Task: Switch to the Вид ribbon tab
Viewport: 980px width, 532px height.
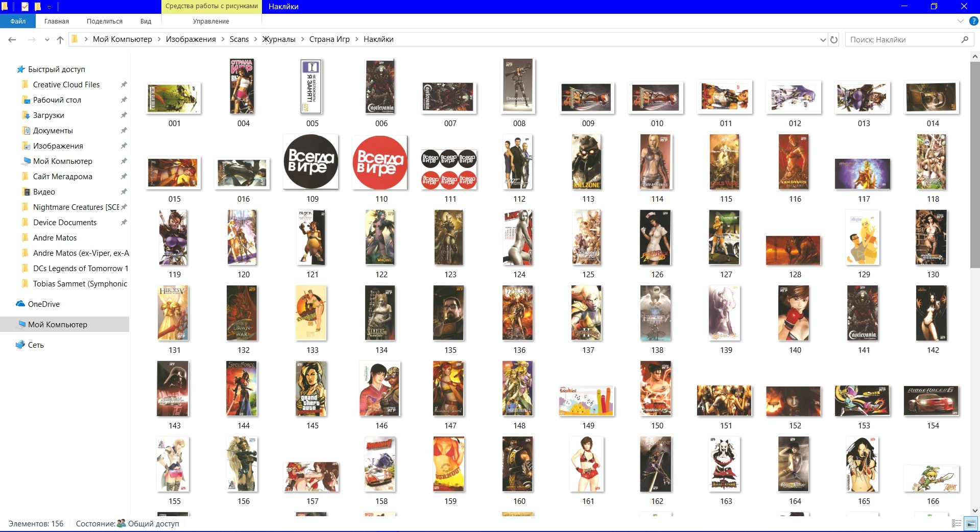Action: pyautogui.click(x=146, y=21)
